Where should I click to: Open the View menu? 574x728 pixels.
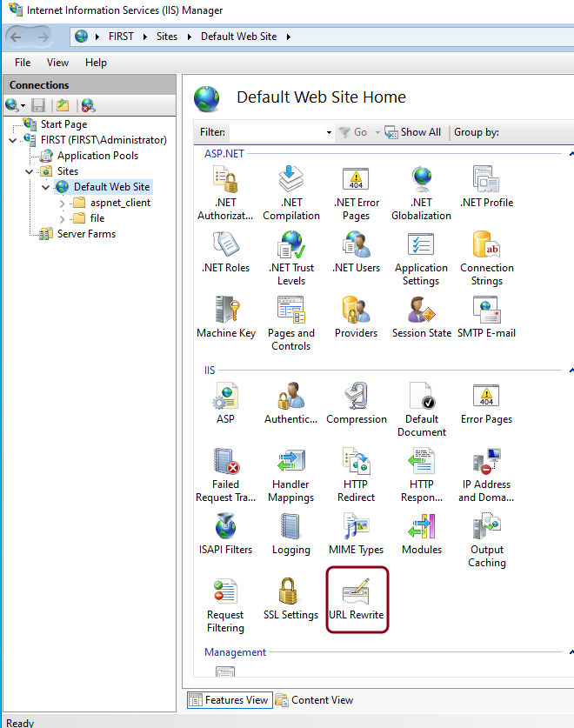(57, 63)
